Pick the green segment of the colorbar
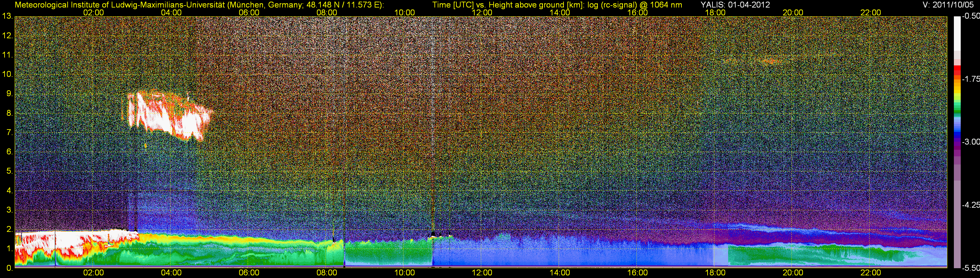 pyautogui.click(x=957, y=109)
